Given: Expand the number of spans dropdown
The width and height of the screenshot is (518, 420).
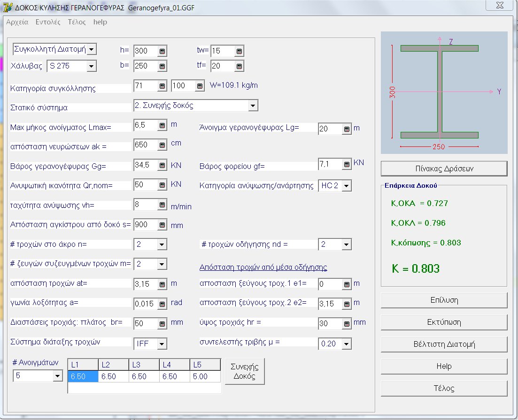Looking at the screenshot, I should coord(58,376).
